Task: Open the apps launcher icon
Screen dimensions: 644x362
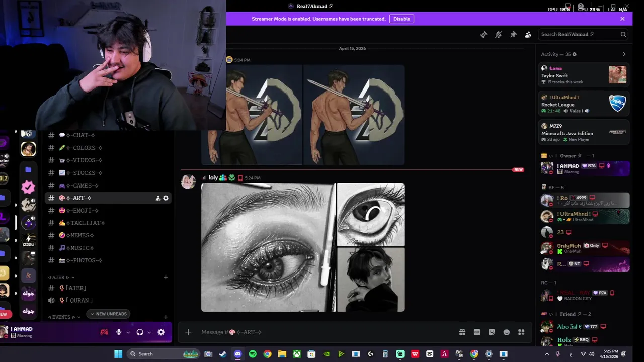Action: click(x=521, y=332)
